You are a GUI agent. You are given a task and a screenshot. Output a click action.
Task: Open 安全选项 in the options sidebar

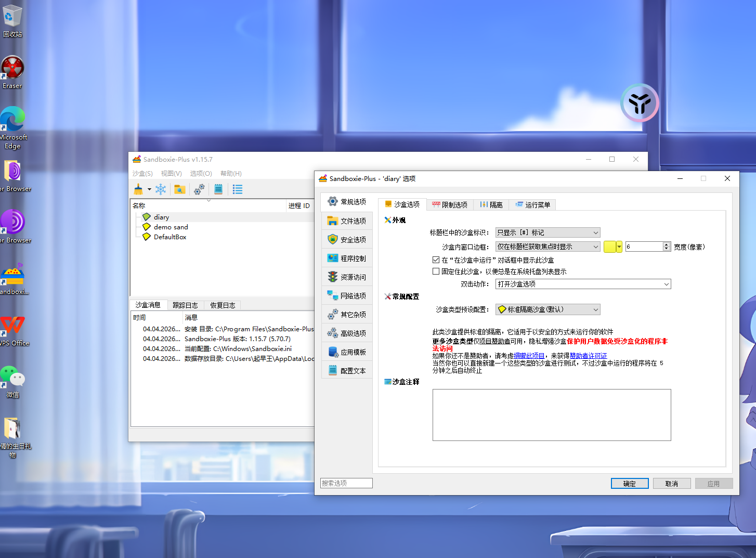tap(347, 240)
